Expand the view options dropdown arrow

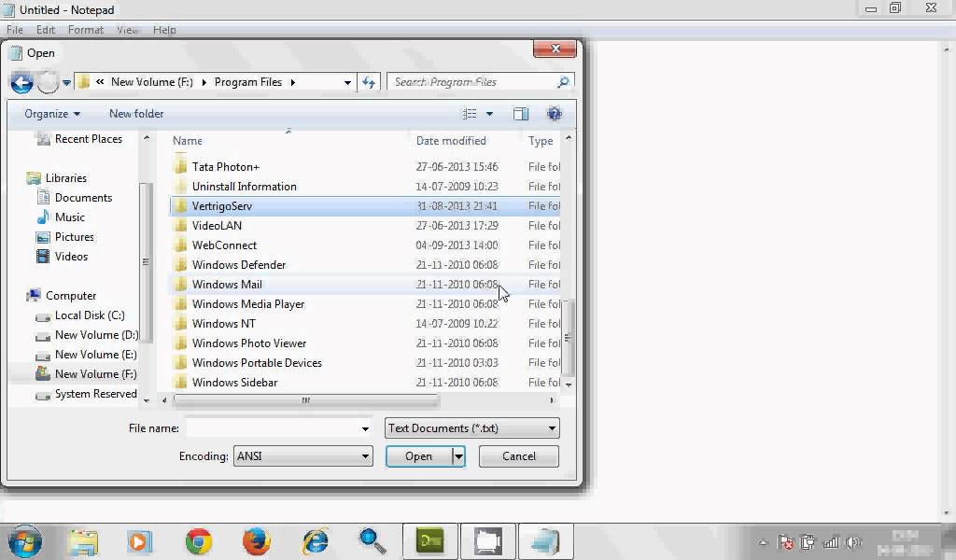[x=489, y=114]
